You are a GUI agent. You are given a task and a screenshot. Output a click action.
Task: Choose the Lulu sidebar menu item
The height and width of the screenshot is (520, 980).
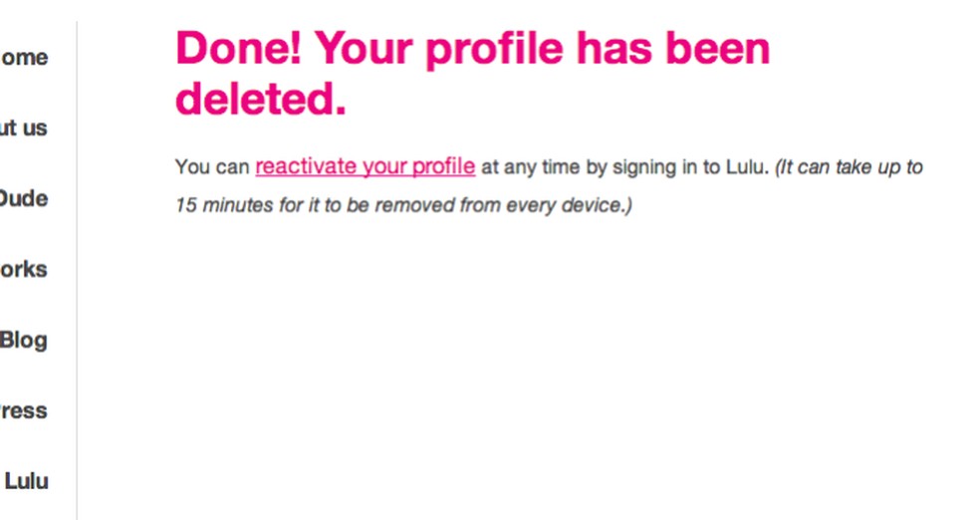pos(27,482)
